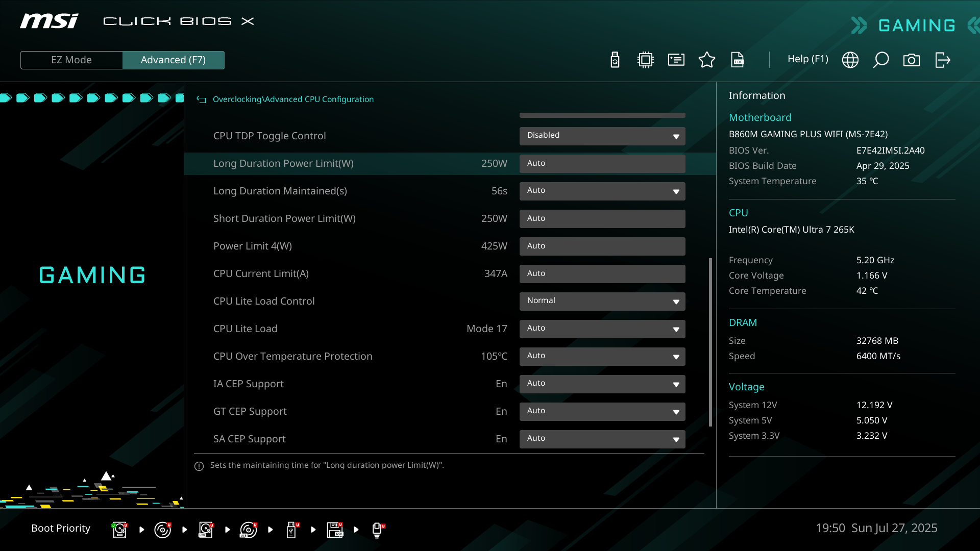Select the CD/DVD drive in Boot Priority
This screenshot has height=551, width=980.
162,530
